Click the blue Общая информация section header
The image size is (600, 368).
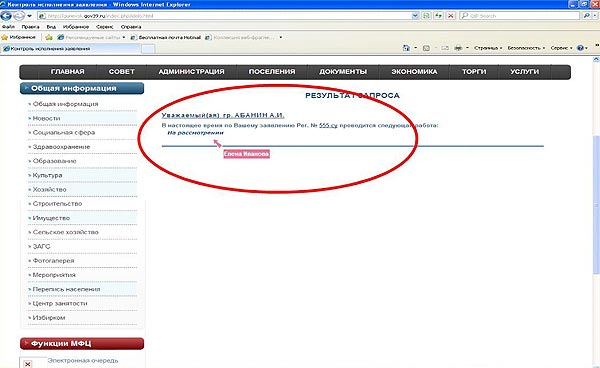point(82,88)
